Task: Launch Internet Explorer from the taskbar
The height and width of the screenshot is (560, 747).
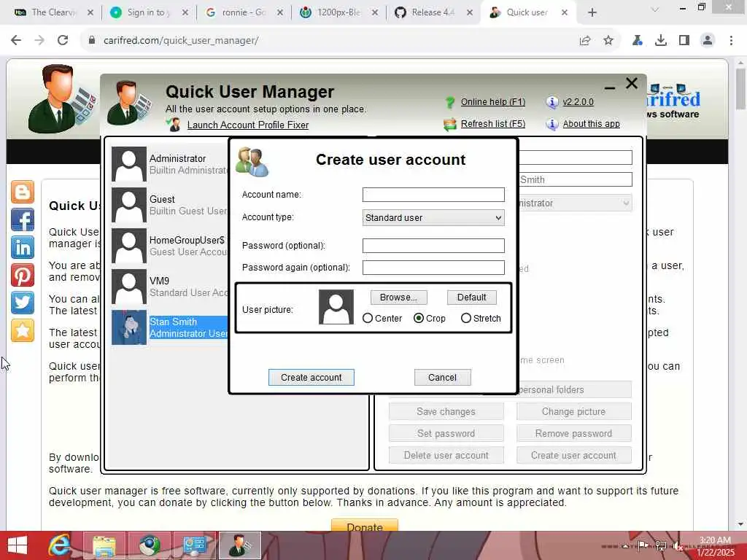Action: 60,545
